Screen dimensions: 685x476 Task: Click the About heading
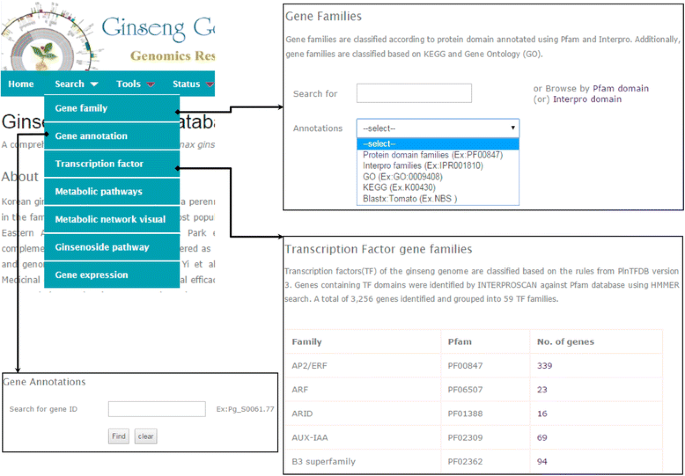[20, 176]
